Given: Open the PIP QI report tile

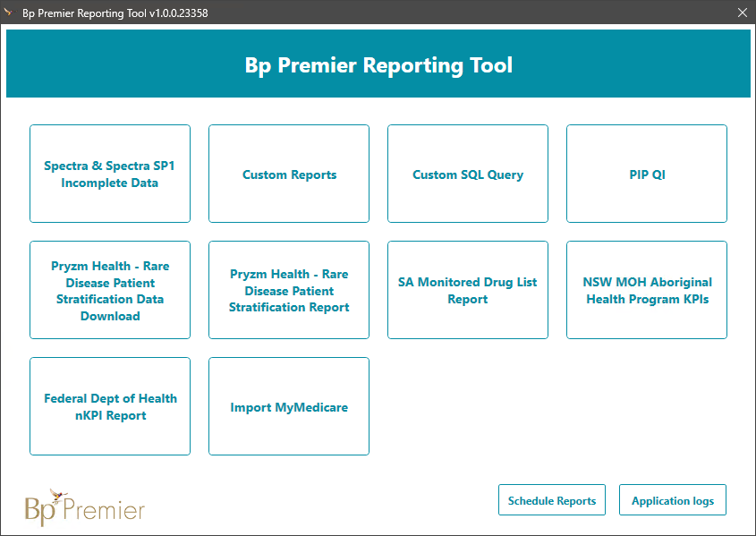Looking at the screenshot, I should (647, 174).
